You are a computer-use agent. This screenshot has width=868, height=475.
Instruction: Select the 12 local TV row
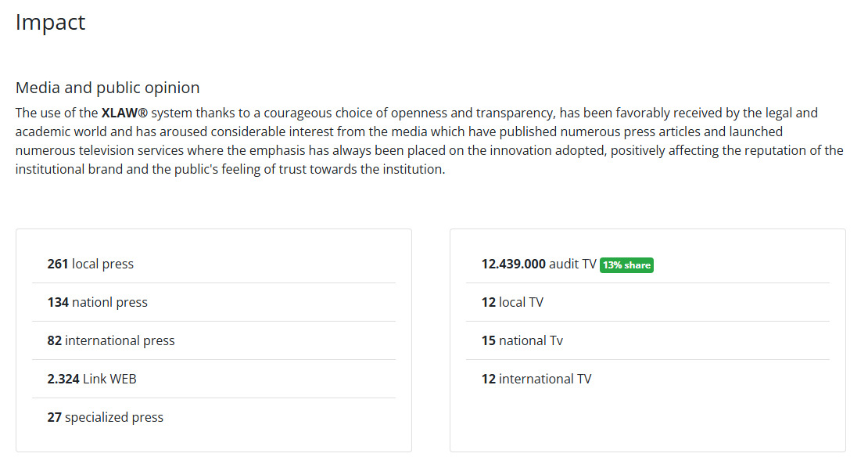pos(647,302)
